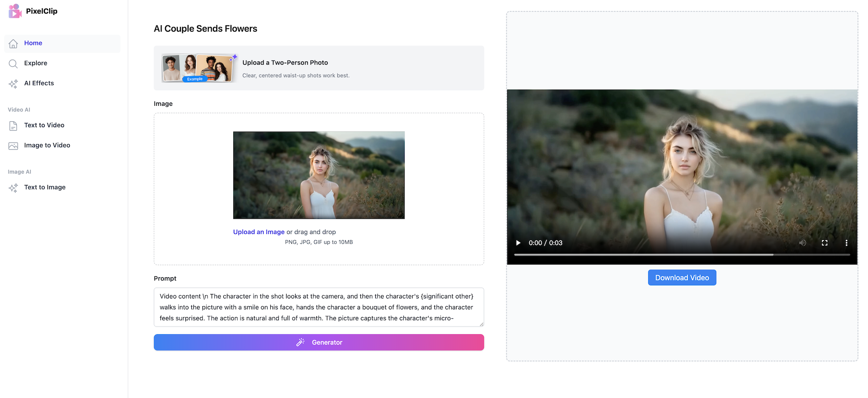Click the Text to Image sparkle icon
868x398 pixels.
(13, 188)
